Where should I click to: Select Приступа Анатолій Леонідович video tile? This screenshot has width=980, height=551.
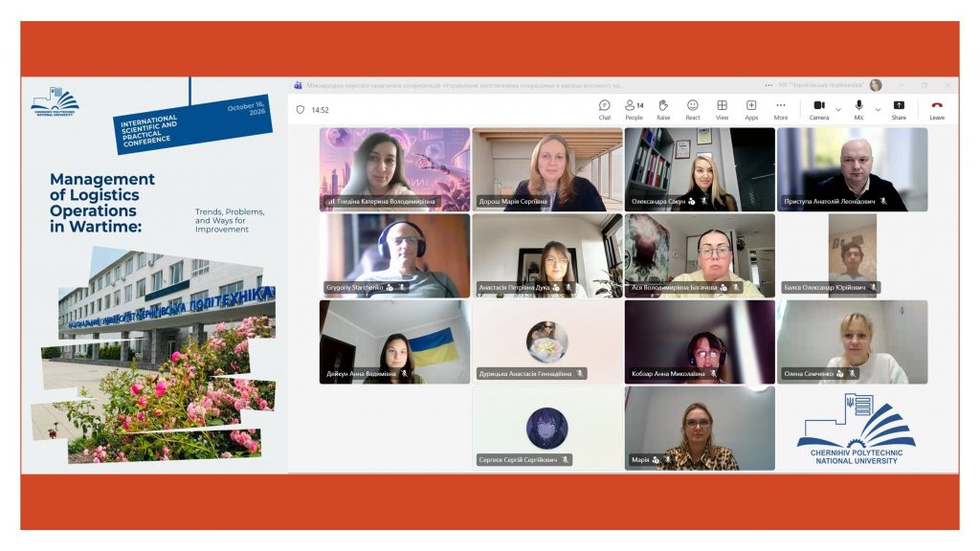pyautogui.click(x=852, y=169)
